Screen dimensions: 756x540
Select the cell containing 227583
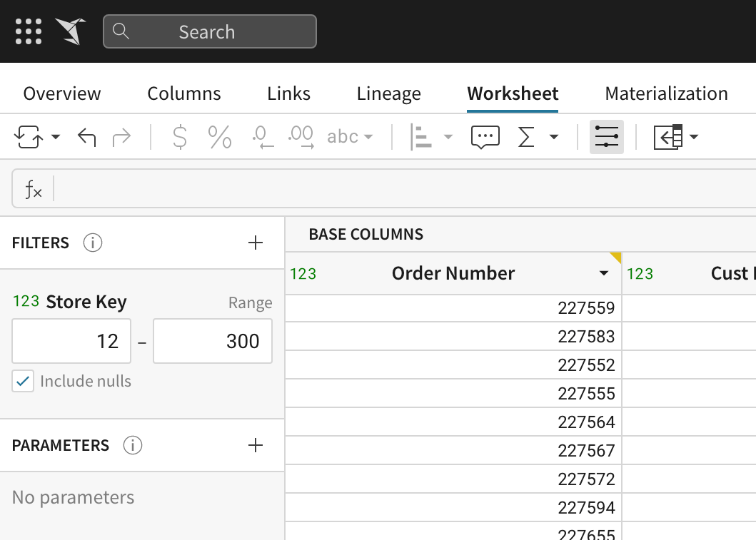(x=453, y=336)
